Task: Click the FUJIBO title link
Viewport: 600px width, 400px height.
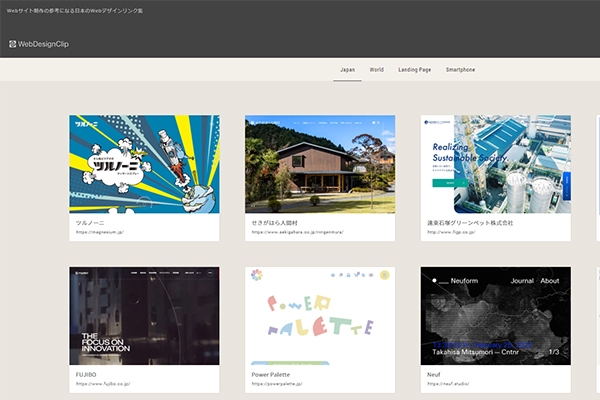Action: click(87, 373)
